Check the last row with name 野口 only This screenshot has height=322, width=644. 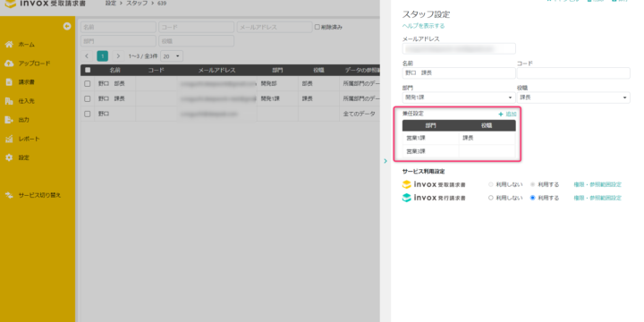click(x=87, y=114)
